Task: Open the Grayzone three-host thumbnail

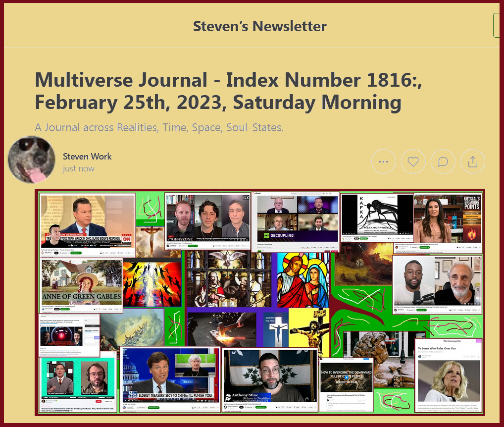Action: tap(207, 221)
